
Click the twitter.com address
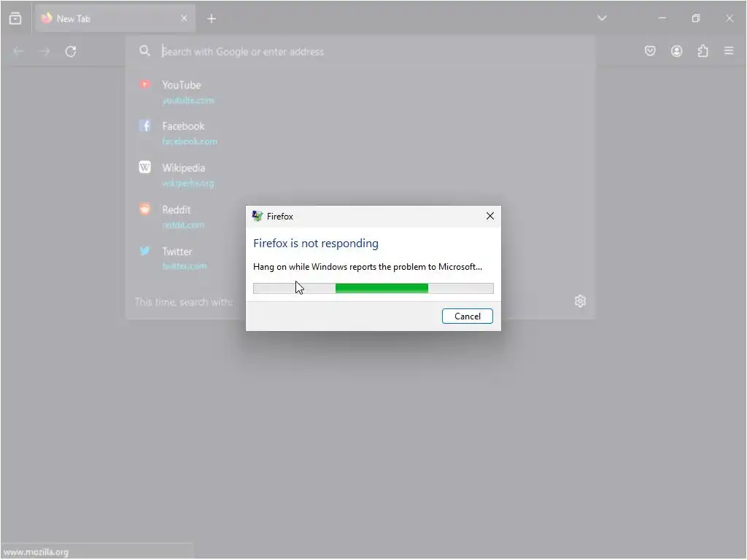tap(185, 266)
